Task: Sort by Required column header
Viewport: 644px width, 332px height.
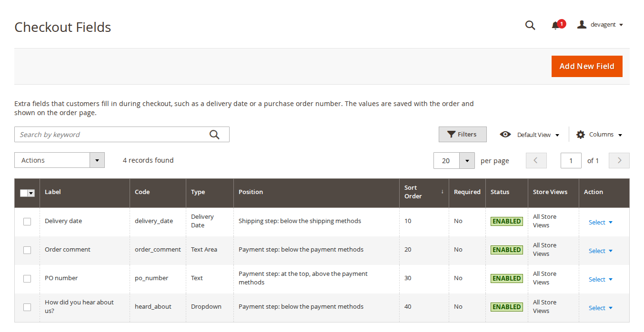Action: tap(467, 192)
